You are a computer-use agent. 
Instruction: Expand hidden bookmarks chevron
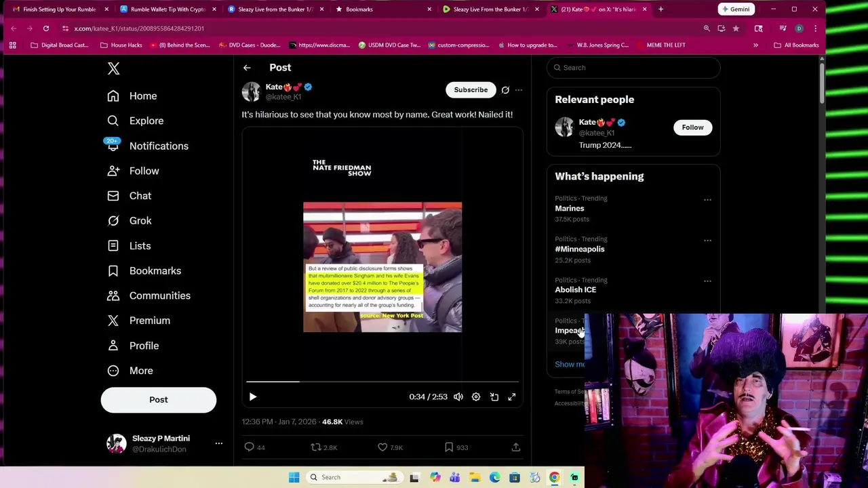(755, 45)
